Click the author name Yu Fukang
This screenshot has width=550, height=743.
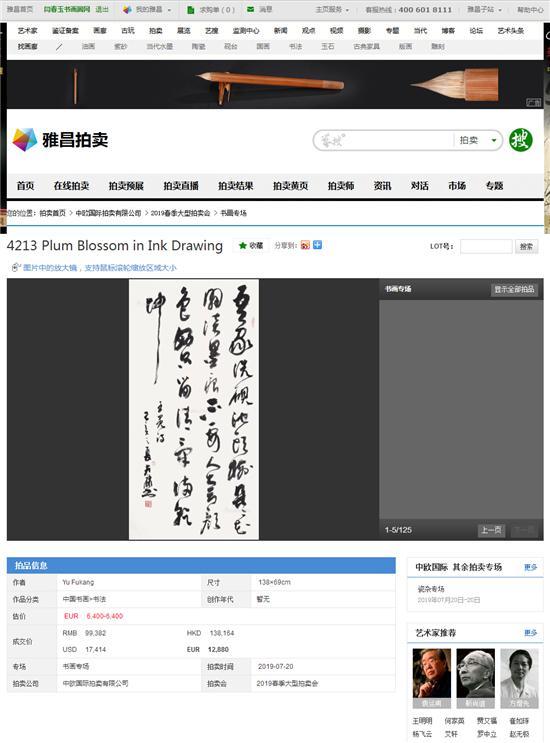[78, 582]
